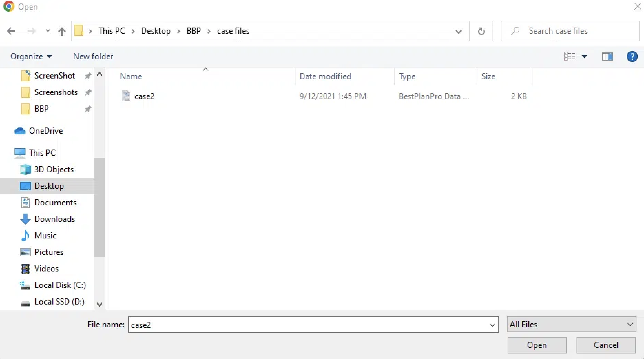Image resolution: width=644 pixels, height=359 pixels.
Task: Refresh the case files folder
Action: tap(481, 31)
